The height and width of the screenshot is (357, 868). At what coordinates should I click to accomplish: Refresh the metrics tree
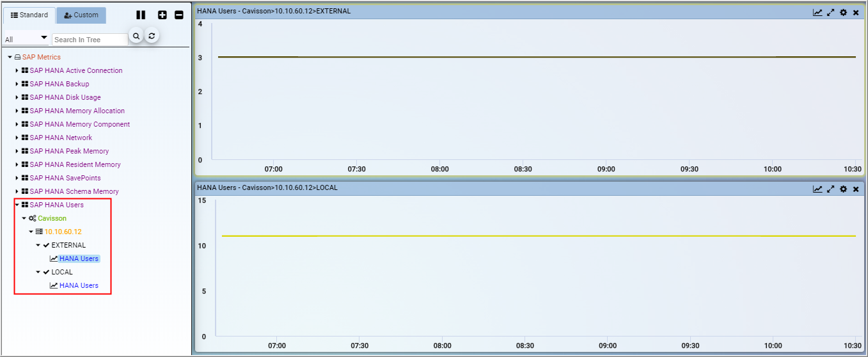(x=152, y=36)
